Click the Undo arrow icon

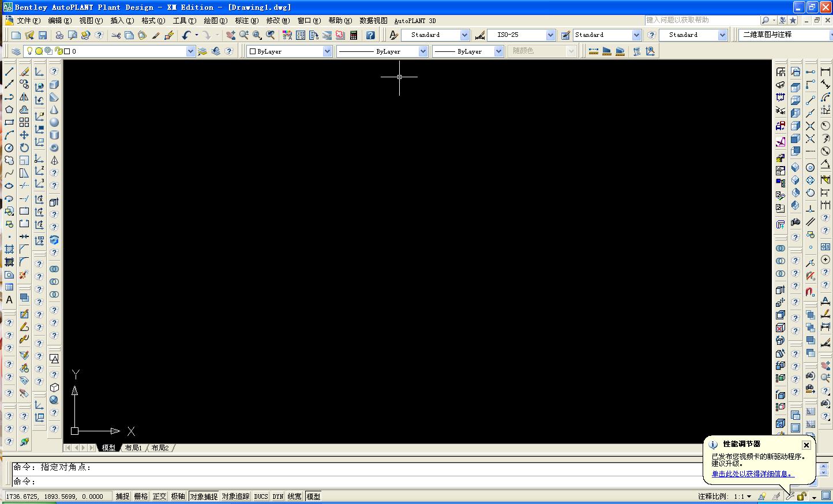point(186,35)
